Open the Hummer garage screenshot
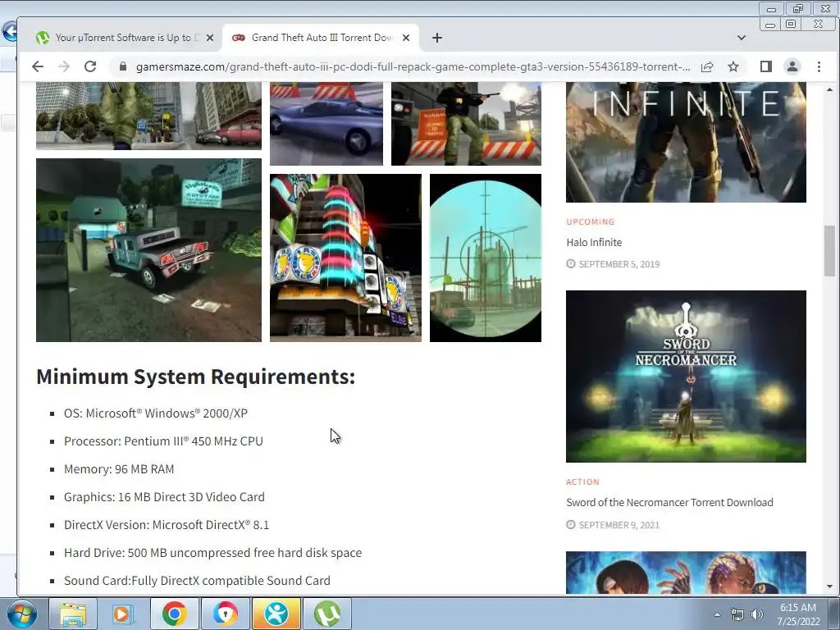Viewport: 840px width, 630px height. click(149, 249)
